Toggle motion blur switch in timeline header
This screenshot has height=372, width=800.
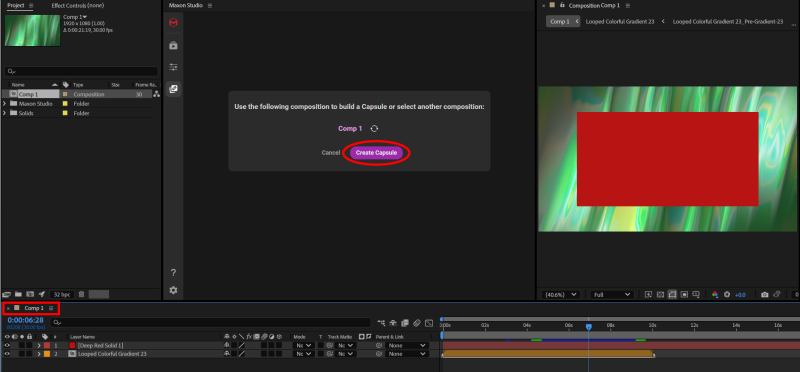(417, 323)
